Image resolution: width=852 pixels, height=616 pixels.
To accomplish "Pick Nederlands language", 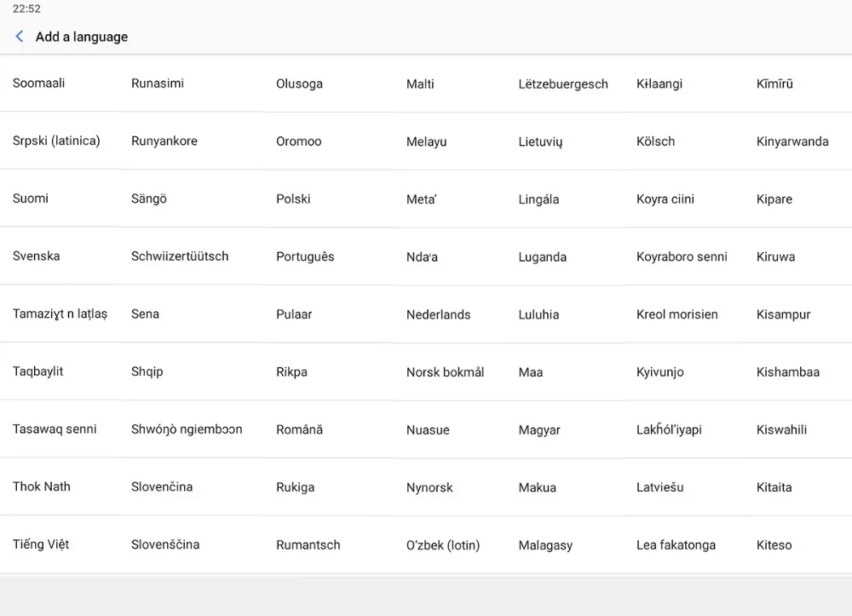I will click(438, 314).
